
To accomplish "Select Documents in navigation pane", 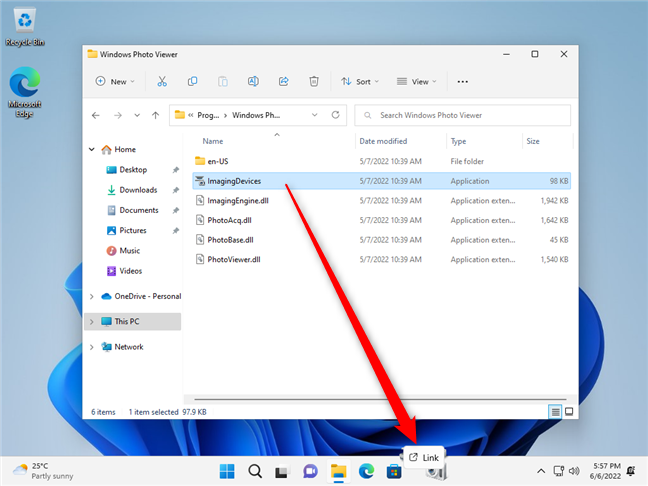I will click(138, 210).
